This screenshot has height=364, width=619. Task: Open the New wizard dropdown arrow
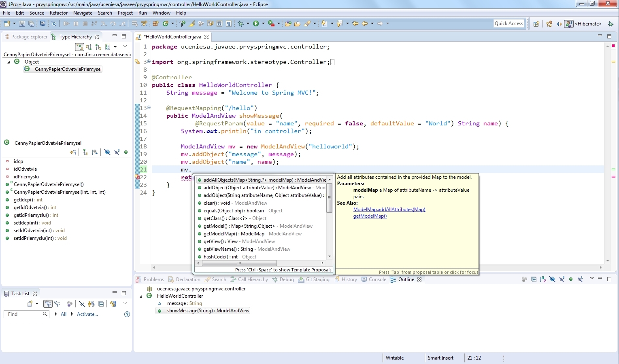coord(14,23)
